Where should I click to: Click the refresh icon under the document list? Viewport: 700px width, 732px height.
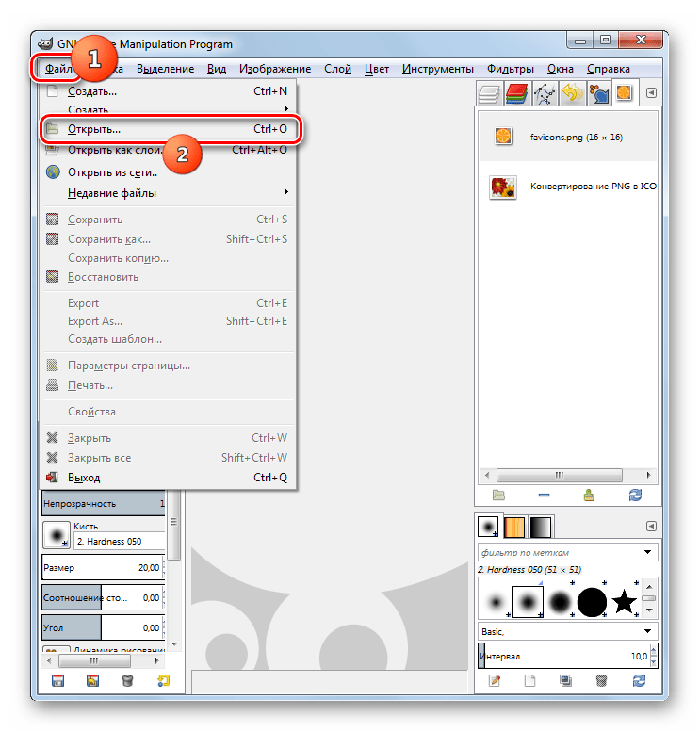click(x=635, y=495)
